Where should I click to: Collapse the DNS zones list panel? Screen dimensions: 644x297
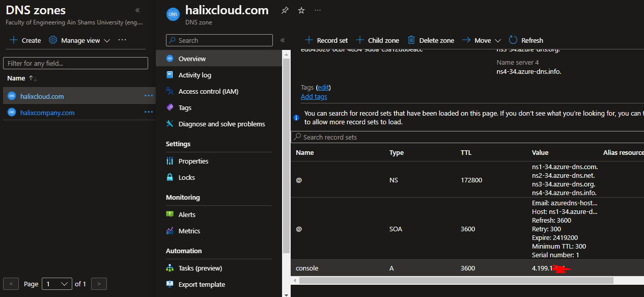pyautogui.click(x=137, y=10)
